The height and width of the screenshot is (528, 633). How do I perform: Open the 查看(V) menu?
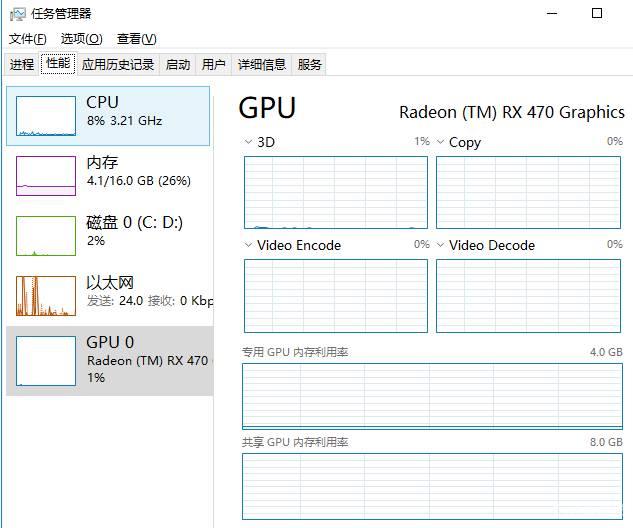point(136,39)
